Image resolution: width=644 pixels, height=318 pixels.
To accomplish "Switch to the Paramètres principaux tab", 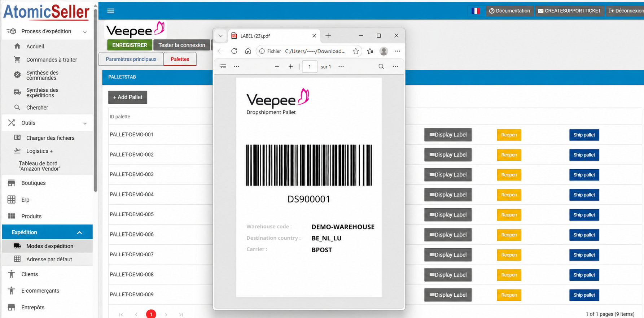I will coord(131,59).
